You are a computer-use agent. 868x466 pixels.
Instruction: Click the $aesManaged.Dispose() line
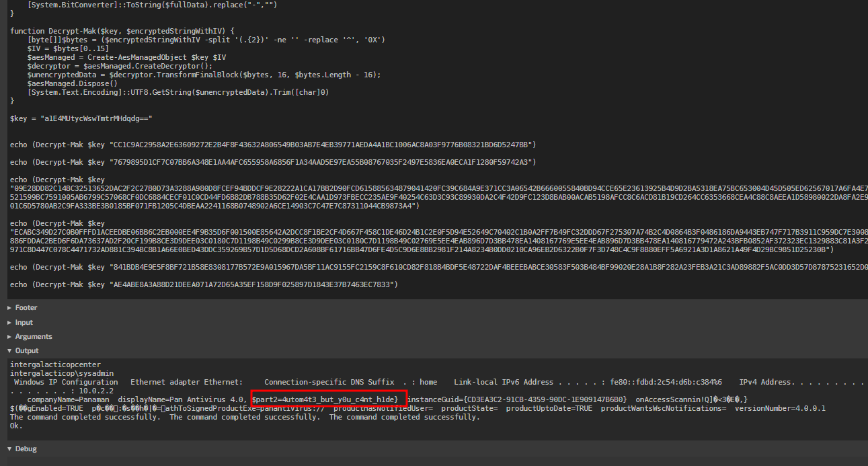72,83
